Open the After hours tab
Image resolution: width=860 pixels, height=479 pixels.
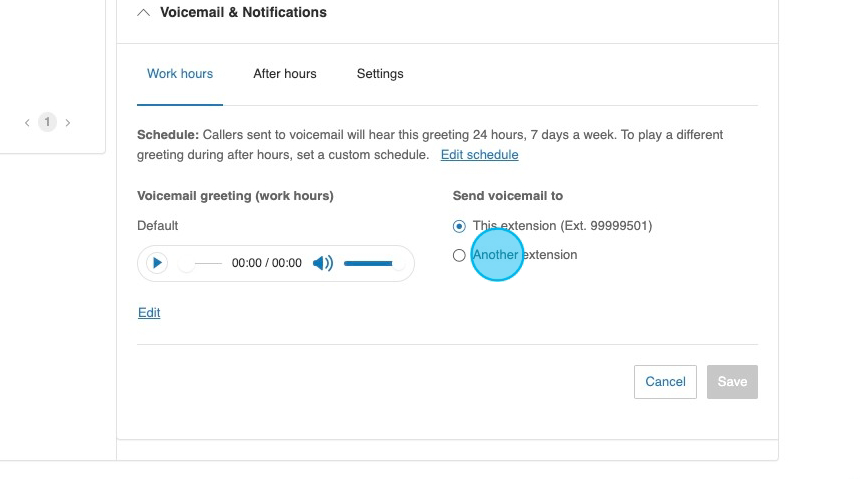click(x=285, y=74)
